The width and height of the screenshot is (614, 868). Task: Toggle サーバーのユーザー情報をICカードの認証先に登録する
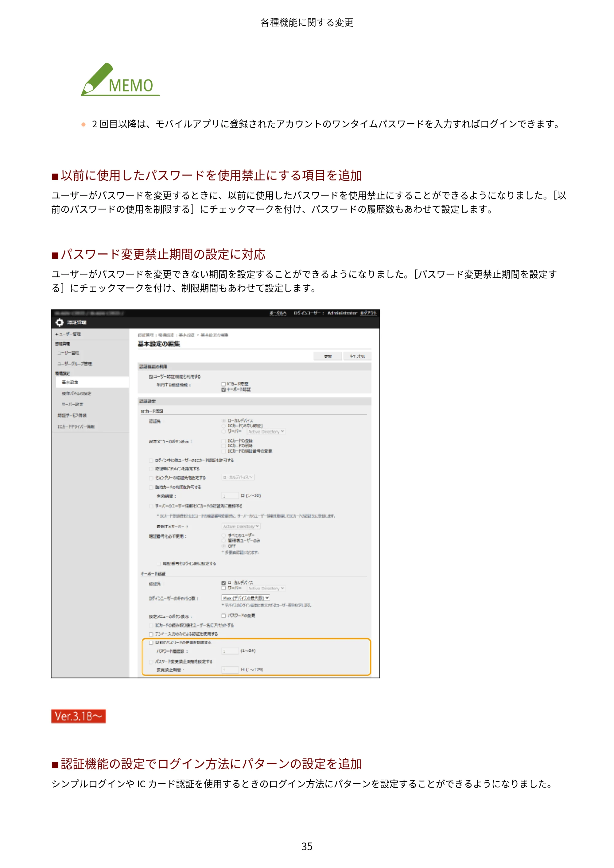tap(151, 506)
